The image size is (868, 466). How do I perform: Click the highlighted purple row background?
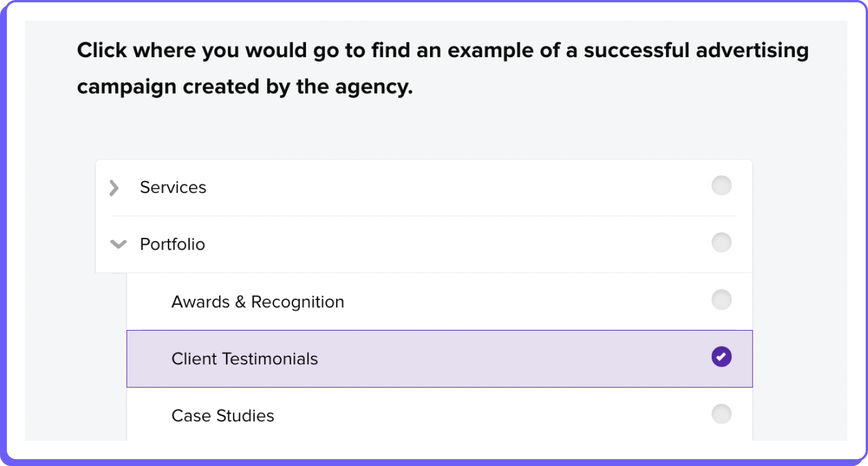[439, 359]
